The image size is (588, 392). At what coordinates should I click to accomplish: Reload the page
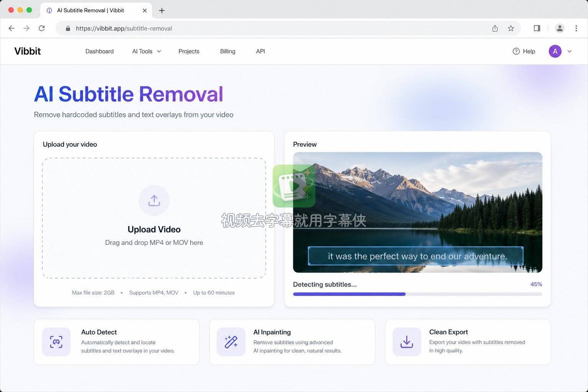[42, 28]
